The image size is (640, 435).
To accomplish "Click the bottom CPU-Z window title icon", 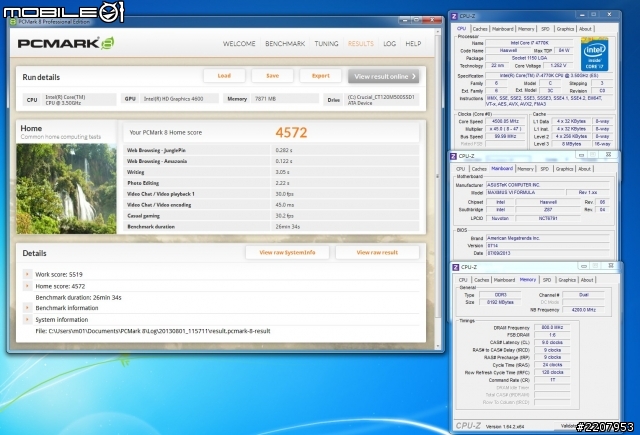I will point(456,267).
